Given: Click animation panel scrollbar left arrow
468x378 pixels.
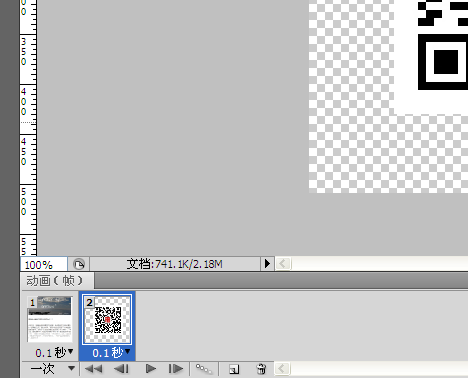Looking at the screenshot, I should tap(282, 369).
